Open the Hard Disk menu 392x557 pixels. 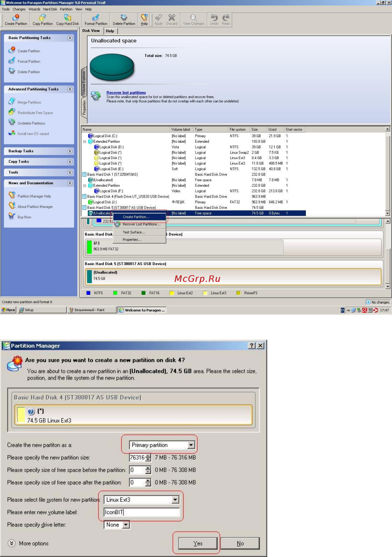click(x=50, y=9)
